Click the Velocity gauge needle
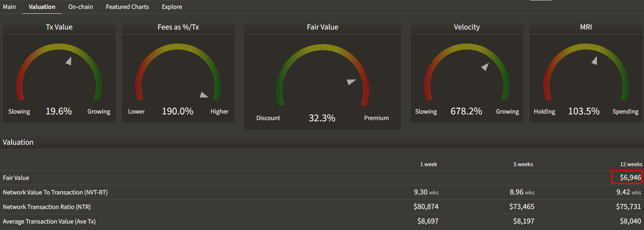The width and height of the screenshot is (644, 230). (x=485, y=67)
